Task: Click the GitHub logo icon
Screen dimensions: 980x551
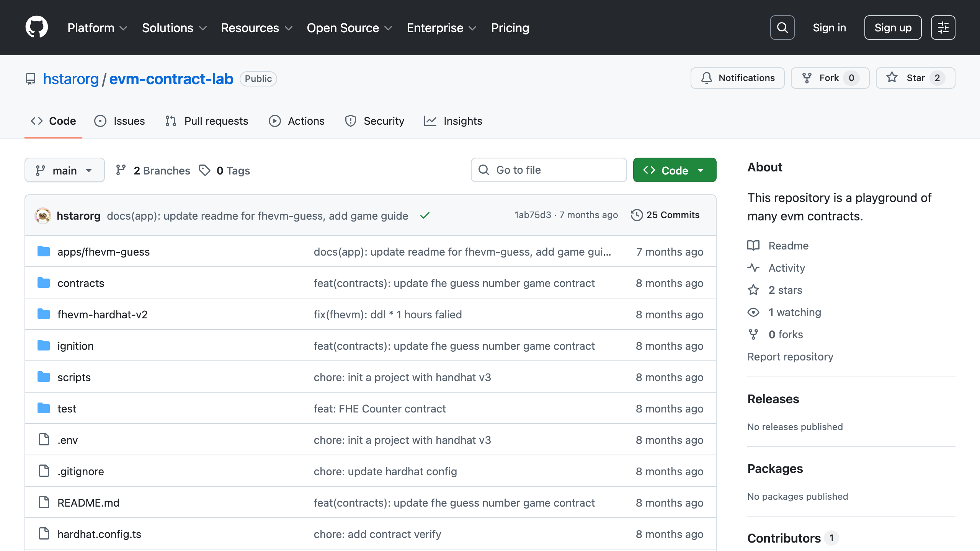Action: [36, 27]
